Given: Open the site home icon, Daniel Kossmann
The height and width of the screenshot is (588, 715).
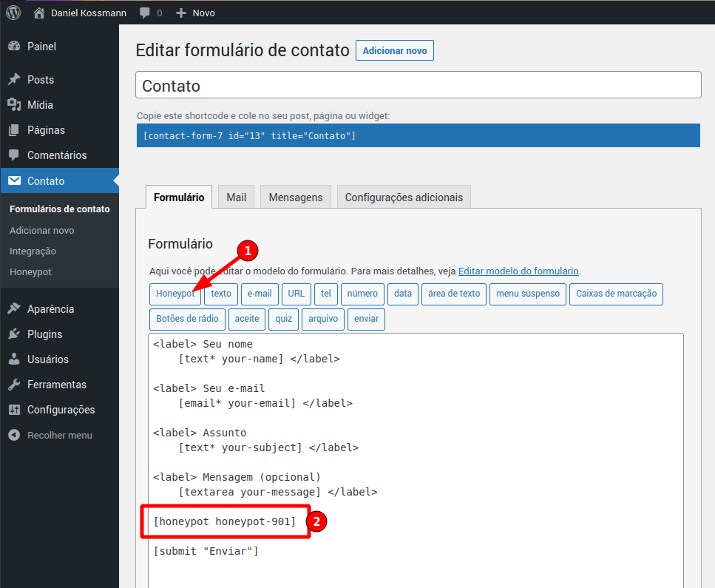Looking at the screenshot, I should click(x=40, y=13).
